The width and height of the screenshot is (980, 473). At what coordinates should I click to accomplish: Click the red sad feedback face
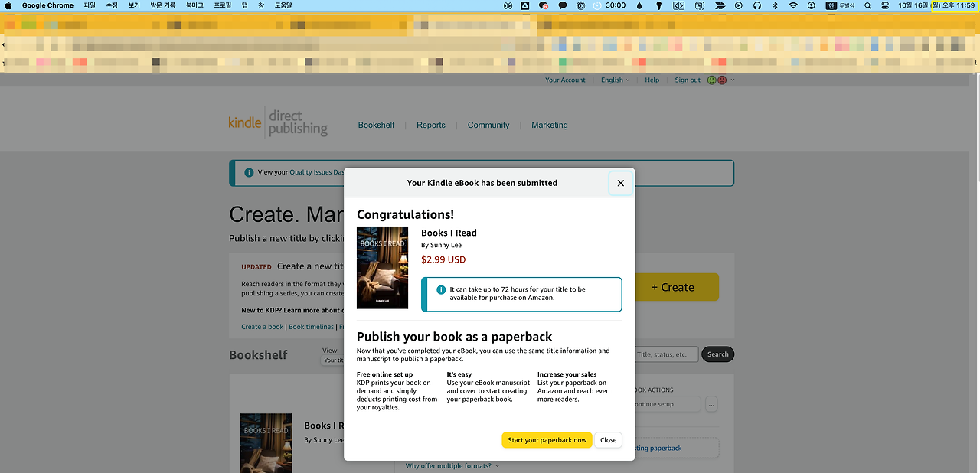click(x=722, y=80)
